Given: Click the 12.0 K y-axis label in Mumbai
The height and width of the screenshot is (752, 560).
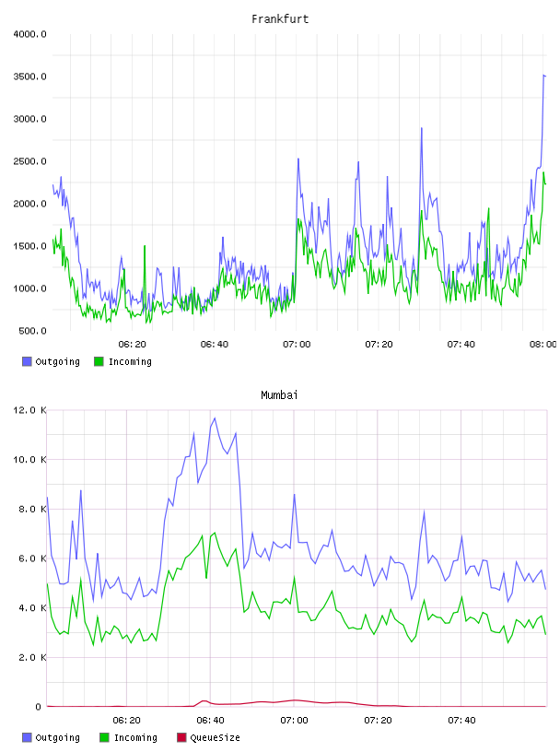Looking at the screenshot, I should click(x=30, y=410).
